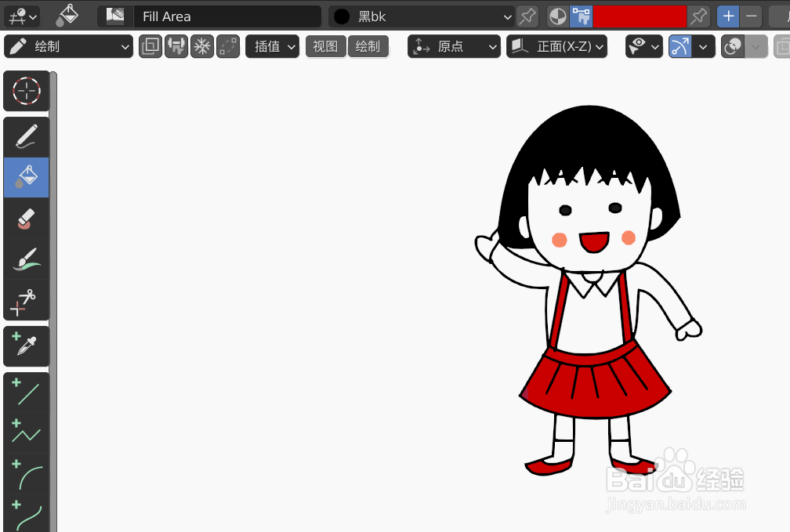Screen dimensions: 790x532
Task: Switch to vertex color mode icon
Action: (x=582, y=16)
